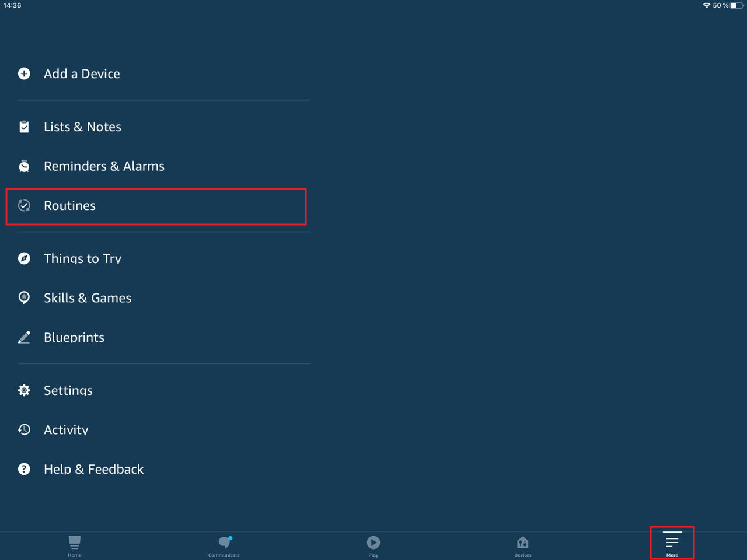Viewport: 747px width, 560px height.
Task: Open the Devices tab
Action: [x=523, y=545]
